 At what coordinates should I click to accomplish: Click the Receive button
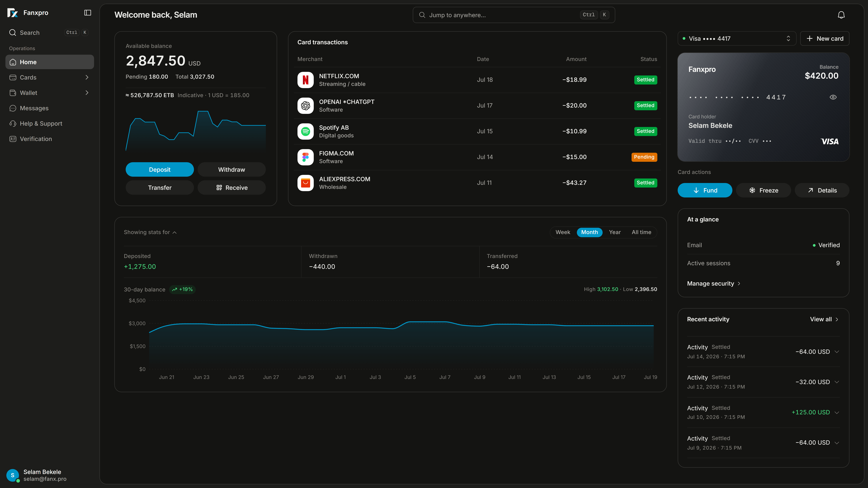[231, 188]
